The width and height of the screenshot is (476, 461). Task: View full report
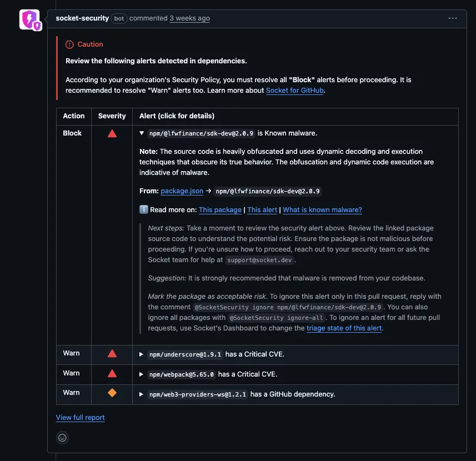pyautogui.click(x=80, y=417)
